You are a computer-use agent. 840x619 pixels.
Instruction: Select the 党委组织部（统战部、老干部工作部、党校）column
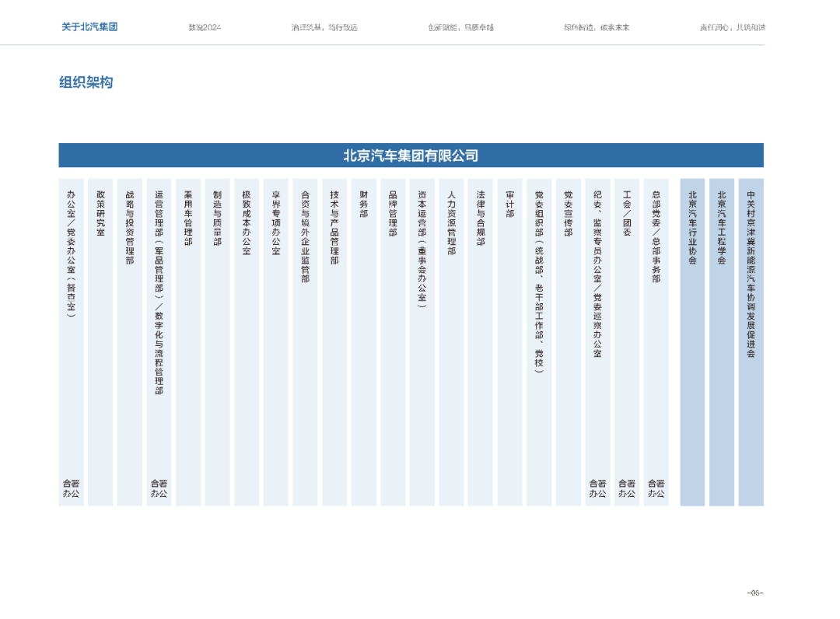click(539, 342)
